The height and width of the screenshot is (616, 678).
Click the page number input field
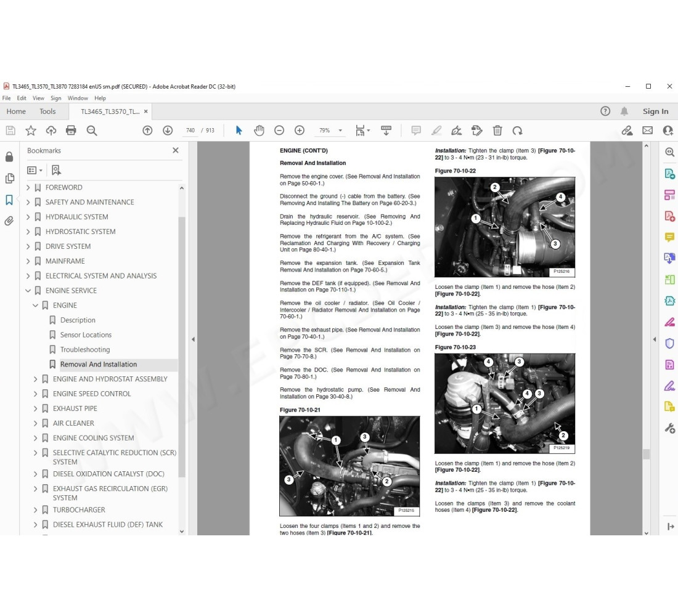tap(190, 131)
